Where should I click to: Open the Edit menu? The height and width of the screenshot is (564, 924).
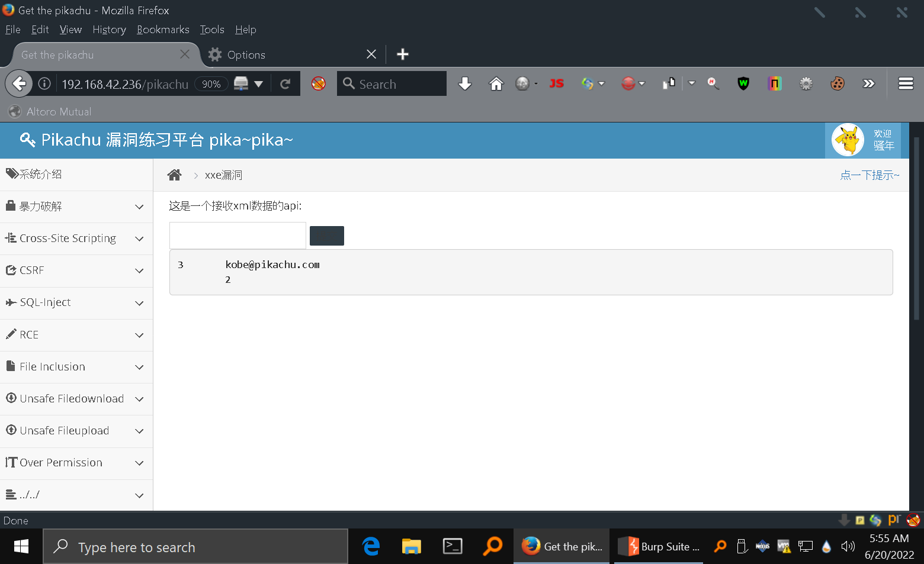[40, 30]
